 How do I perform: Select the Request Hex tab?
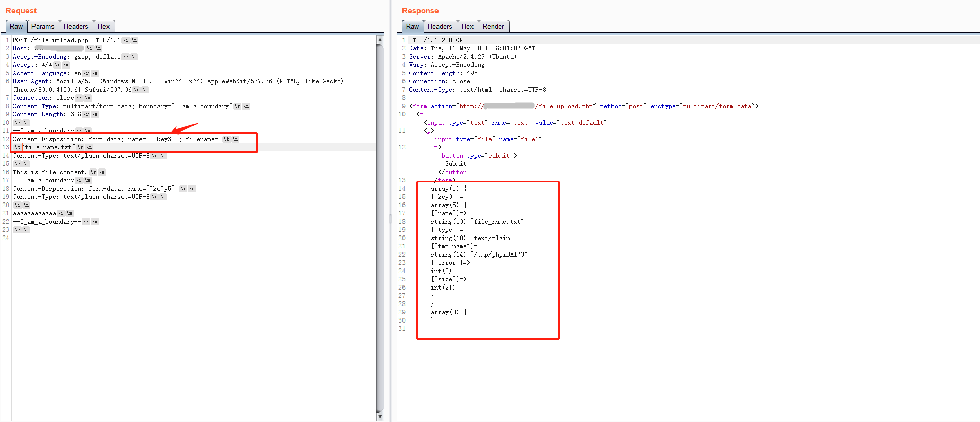click(103, 27)
